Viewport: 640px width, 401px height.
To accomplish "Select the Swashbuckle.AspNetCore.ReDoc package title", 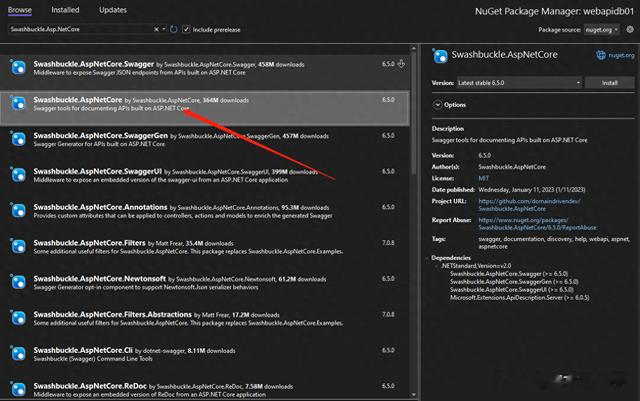I will pos(90,386).
